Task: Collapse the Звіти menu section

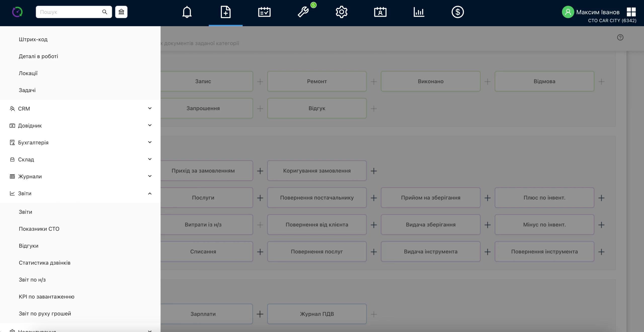Action: click(x=80, y=193)
